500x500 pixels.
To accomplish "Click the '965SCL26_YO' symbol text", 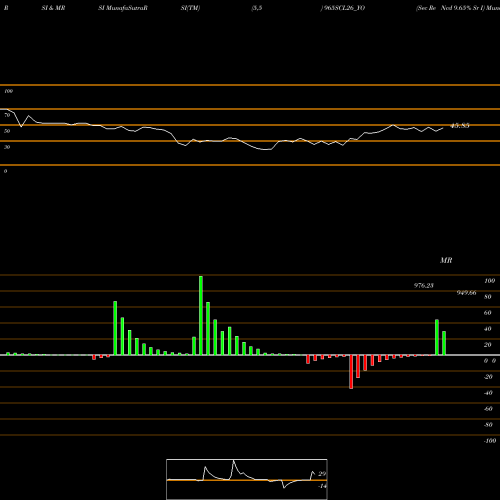I will 344,8.
